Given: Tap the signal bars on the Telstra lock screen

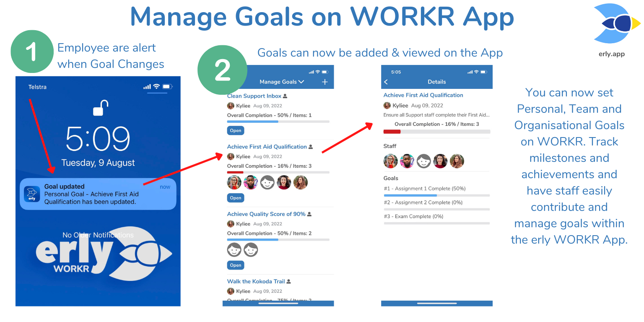Looking at the screenshot, I should coord(147,87).
